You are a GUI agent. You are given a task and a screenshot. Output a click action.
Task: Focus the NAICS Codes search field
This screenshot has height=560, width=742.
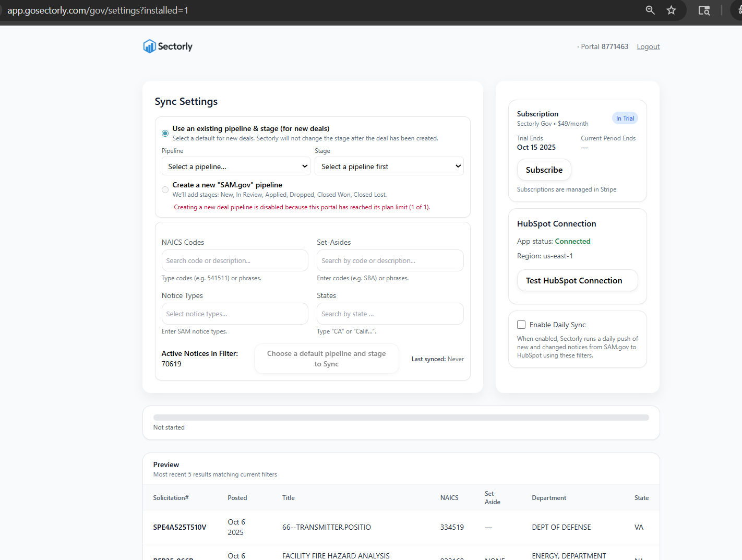tap(235, 260)
